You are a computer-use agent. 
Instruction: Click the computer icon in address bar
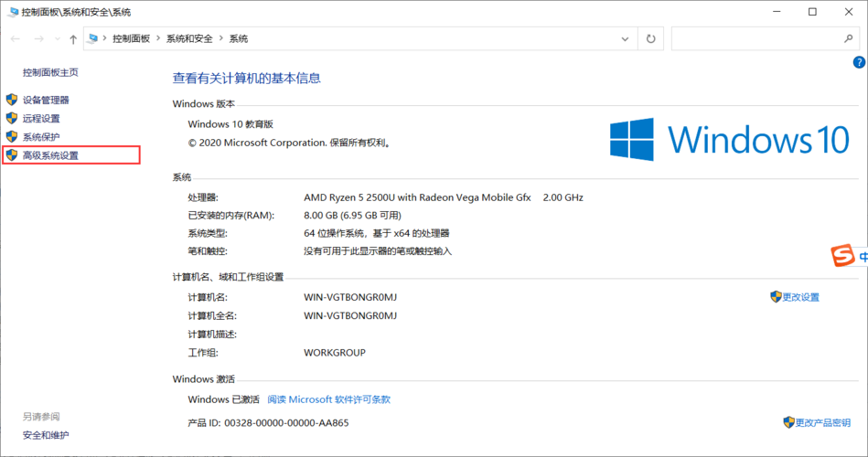coord(93,38)
